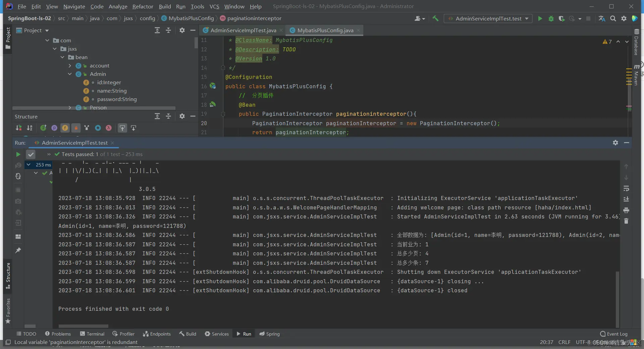Click the config breadcrumb

(x=147, y=18)
